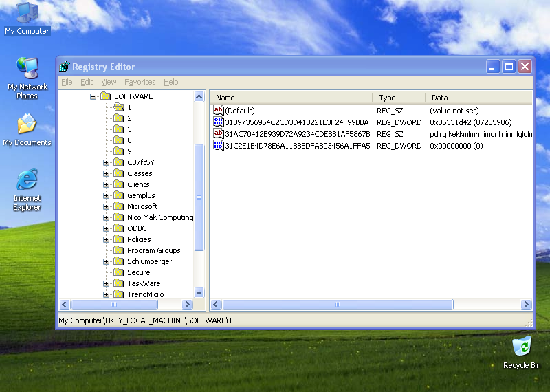The width and height of the screenshot is (550, 392).
Task: Click the Gemplus folder icon
Action: (119, 195)
